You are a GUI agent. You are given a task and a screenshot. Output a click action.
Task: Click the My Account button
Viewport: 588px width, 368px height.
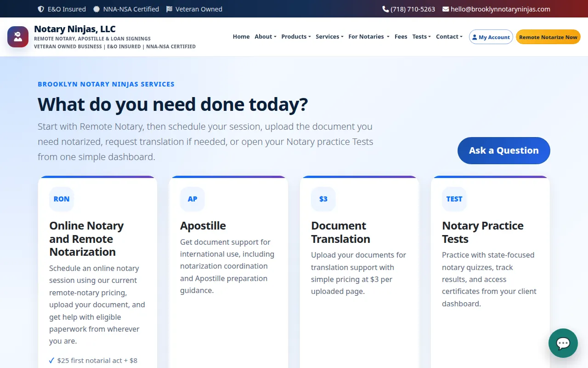pyautogui.click(x=491, y=37)
